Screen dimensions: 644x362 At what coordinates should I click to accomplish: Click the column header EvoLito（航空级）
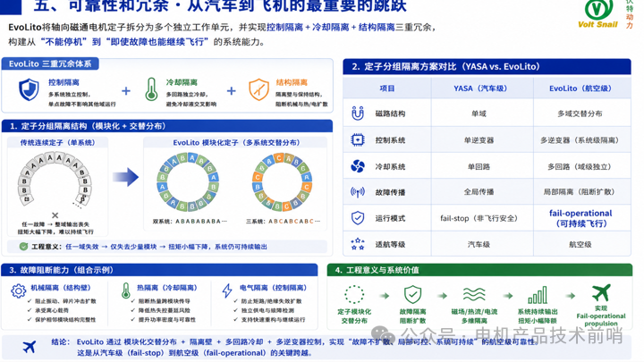(581, 88)
